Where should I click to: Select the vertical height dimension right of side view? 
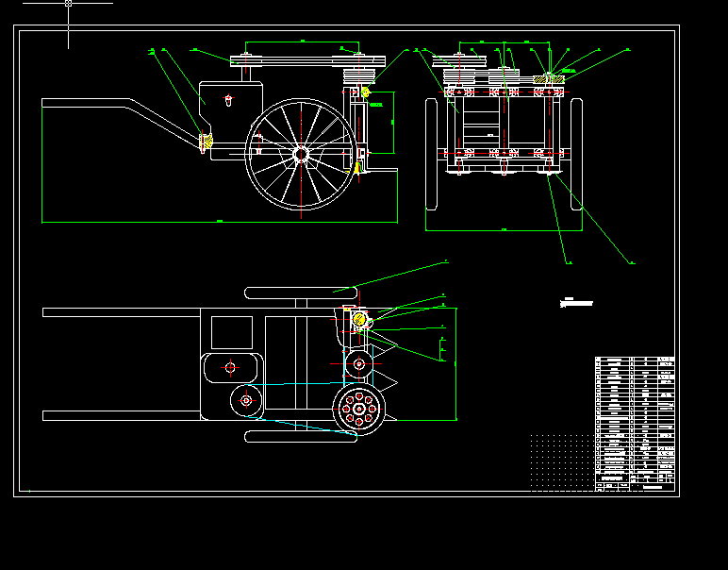[393, 122]
